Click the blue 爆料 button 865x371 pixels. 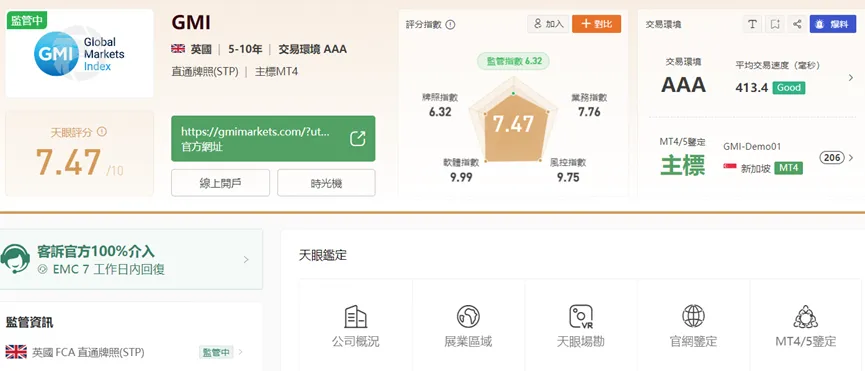832,24
